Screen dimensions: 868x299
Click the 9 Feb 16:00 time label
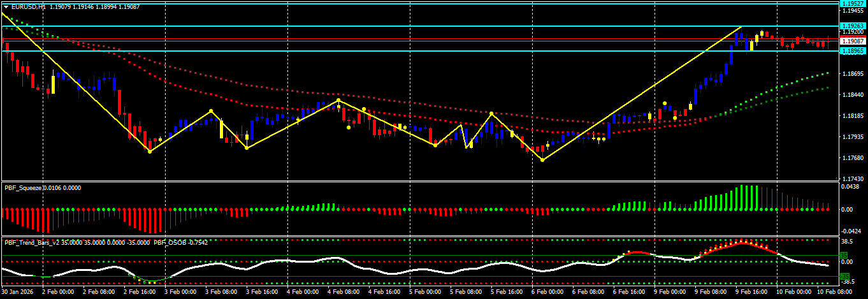point(751,291)
